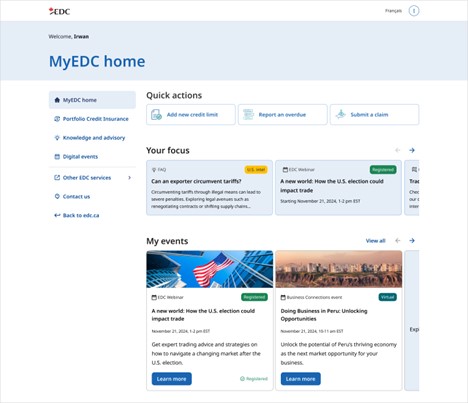Click the event title Doing Business in Peru

tap(324, 315)
